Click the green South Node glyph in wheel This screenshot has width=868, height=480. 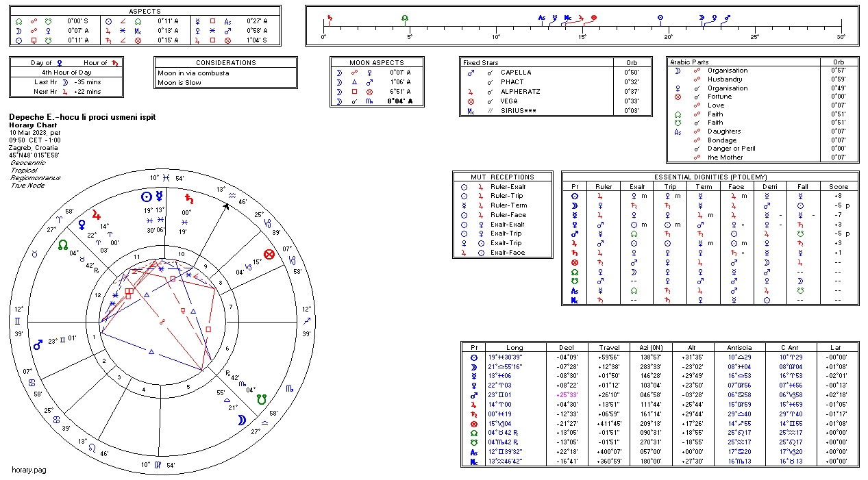pyautogui.click(x=260, y=398)
